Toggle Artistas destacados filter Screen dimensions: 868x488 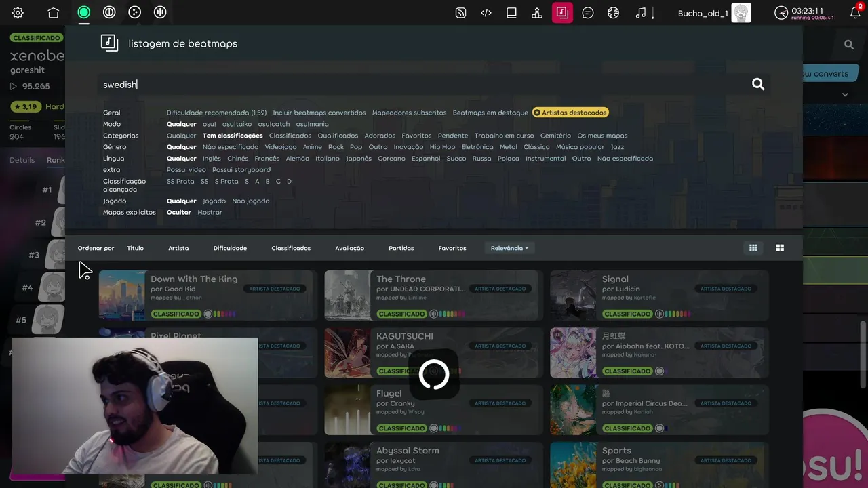point(570,113)
